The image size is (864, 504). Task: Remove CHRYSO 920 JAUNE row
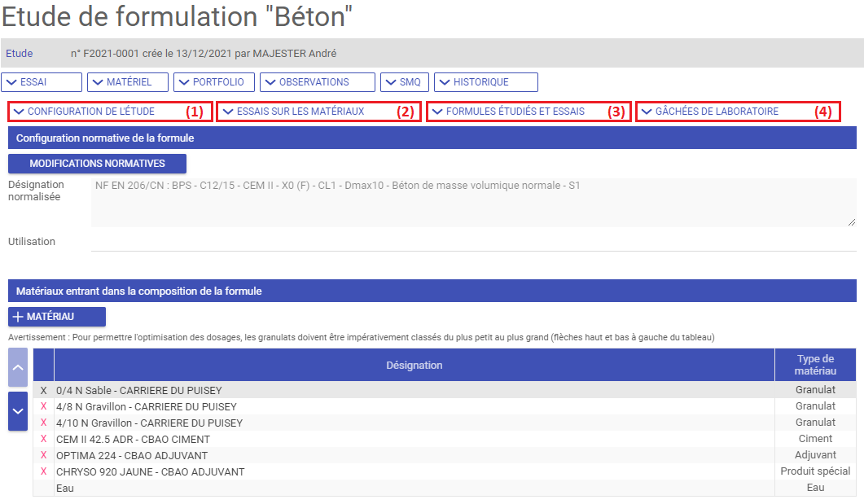[43, 471]
